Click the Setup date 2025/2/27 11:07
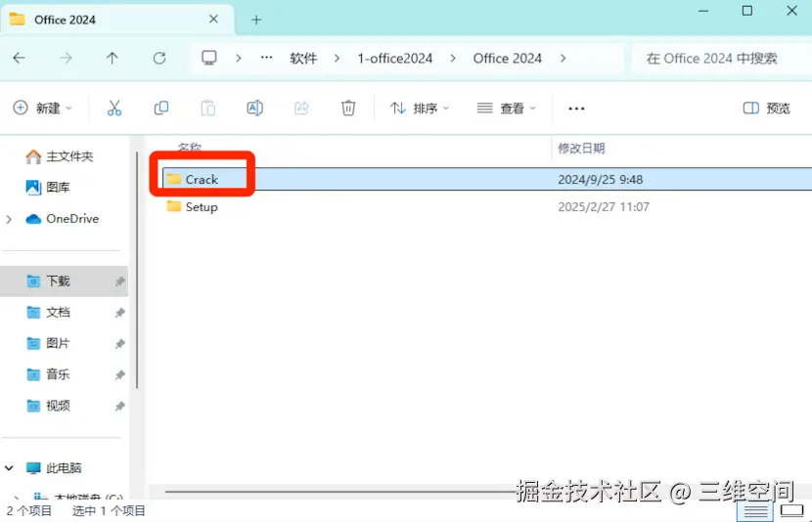 point(604,207)
